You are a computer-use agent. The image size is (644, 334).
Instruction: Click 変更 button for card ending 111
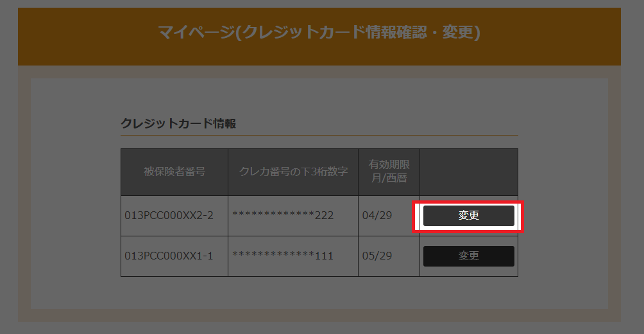click(x=468, y=256)
